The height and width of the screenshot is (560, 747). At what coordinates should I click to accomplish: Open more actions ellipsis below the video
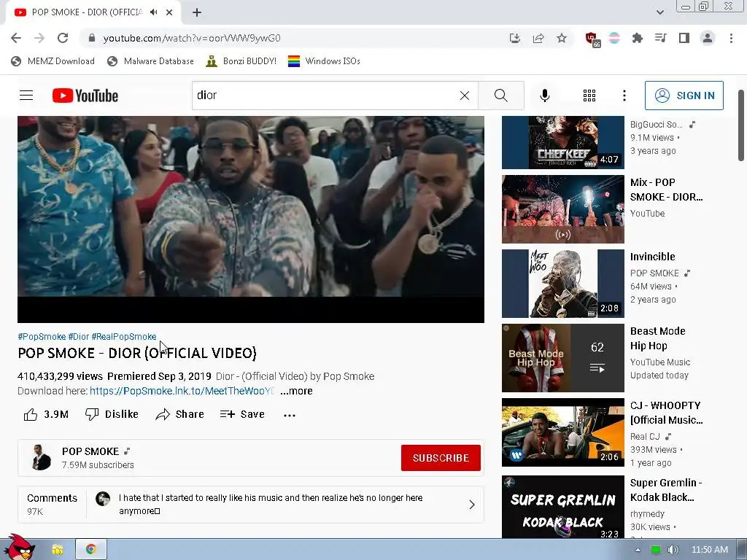coord(289,415)
